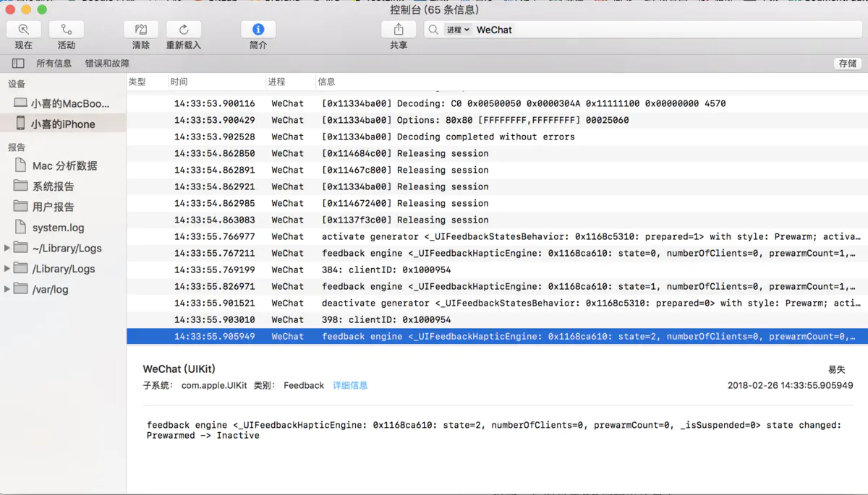
Task: Click the 共享 share icon
Action: click(399, 30)
